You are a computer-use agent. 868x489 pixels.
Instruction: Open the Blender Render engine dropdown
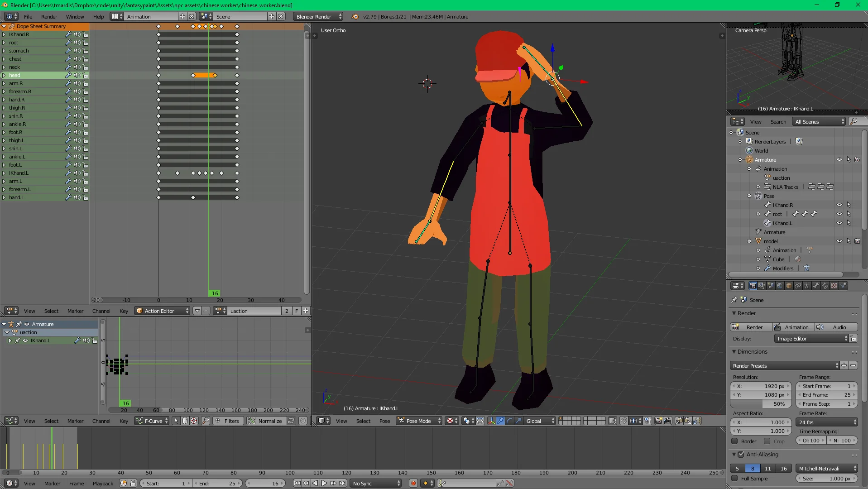318,16
